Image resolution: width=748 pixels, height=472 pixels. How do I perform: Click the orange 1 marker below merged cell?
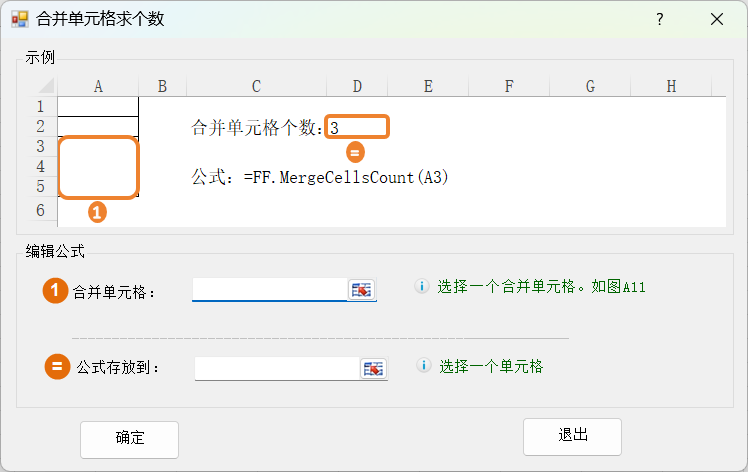(97, 212)
